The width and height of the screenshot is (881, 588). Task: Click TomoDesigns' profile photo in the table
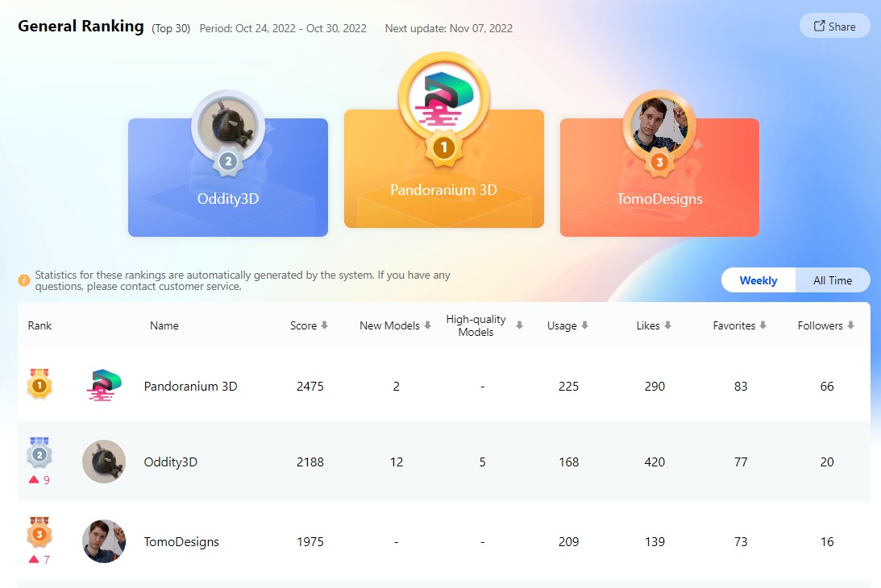click(103, 541)
